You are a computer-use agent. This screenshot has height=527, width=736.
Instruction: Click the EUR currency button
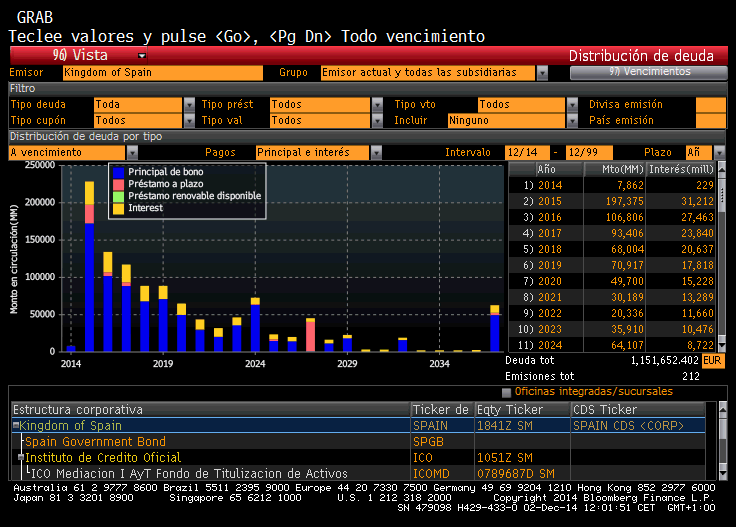pyautogui.click(x=713, y=361)
